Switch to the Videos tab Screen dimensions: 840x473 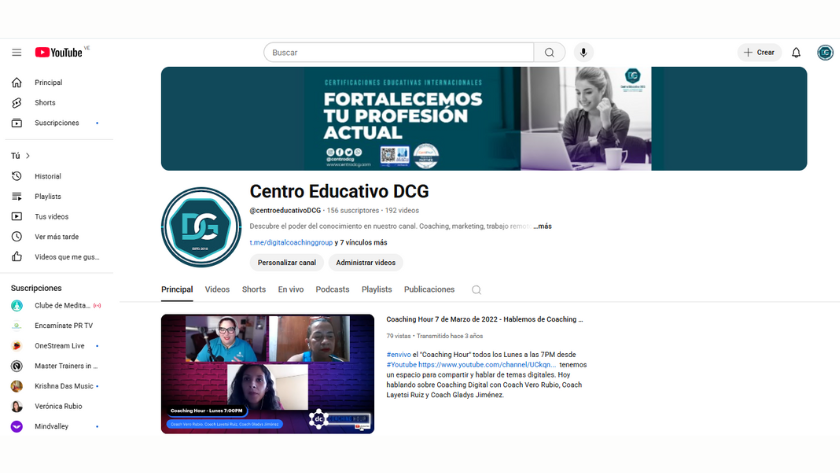tap(217, 289)
